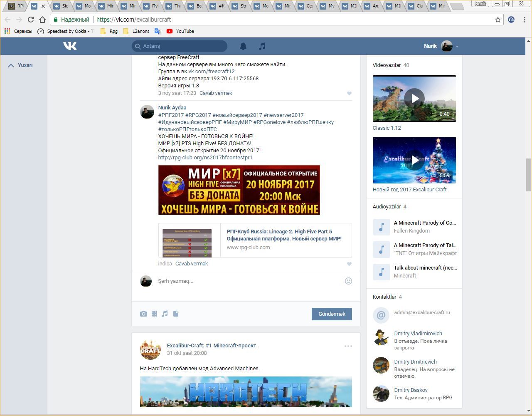This screenshot has width=532, height=416.
Task: Click the Göndərmək send button
Action: pyautogui.click(x=332, y=314)
